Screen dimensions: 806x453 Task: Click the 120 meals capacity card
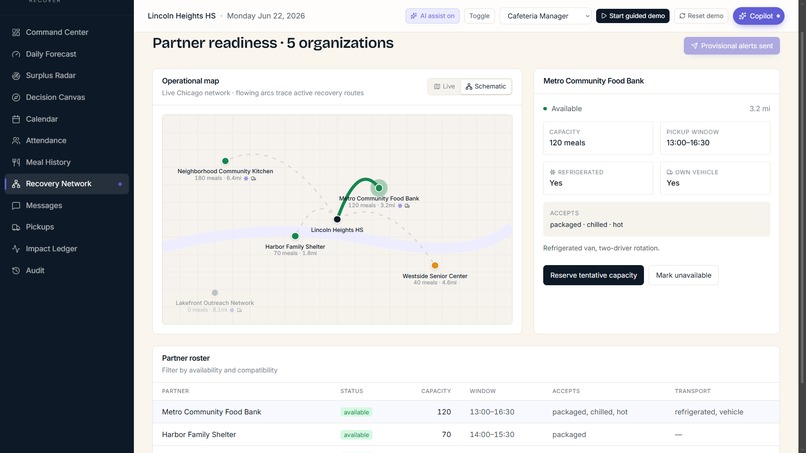pyautogui.click(x=598, y=138)
